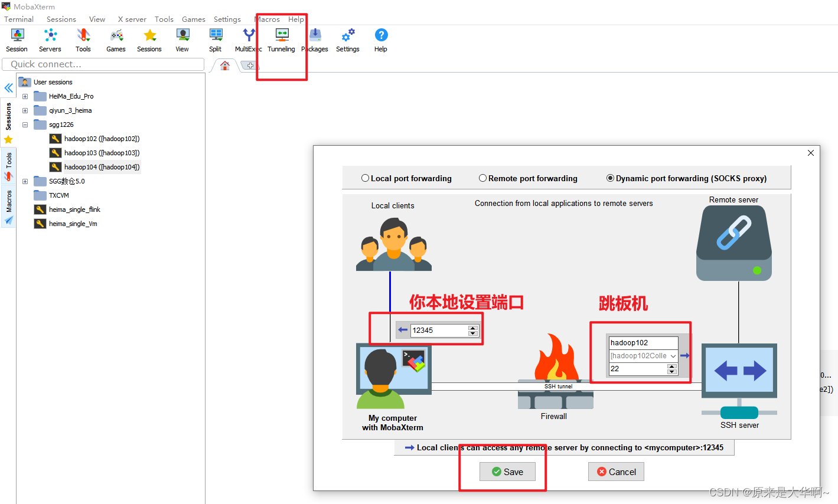The width and height of the screenshot is (838, 504).
Task: Select Dynamic port forwarding (SOCKS proxy)
Action: [611, 178]
